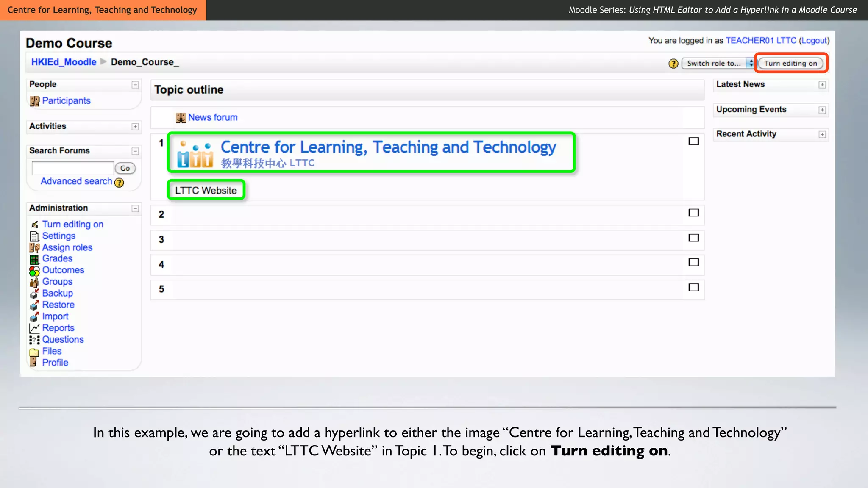The width and height of the screenshot is (868, 488).
Task: Open Grades in Administration
Action: [57, 258]
